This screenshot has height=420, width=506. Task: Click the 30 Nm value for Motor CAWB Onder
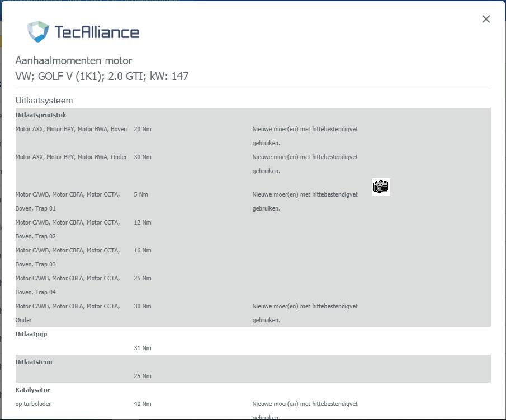point(143,306)
